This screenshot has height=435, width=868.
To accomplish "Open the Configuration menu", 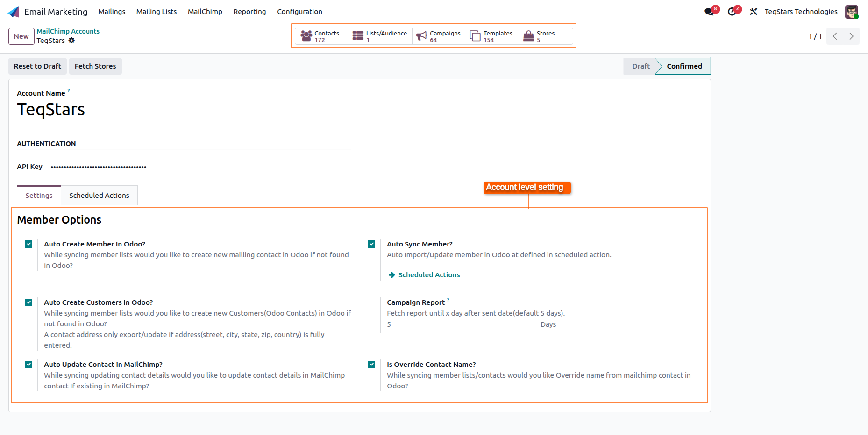I will (x=299, y=12).
